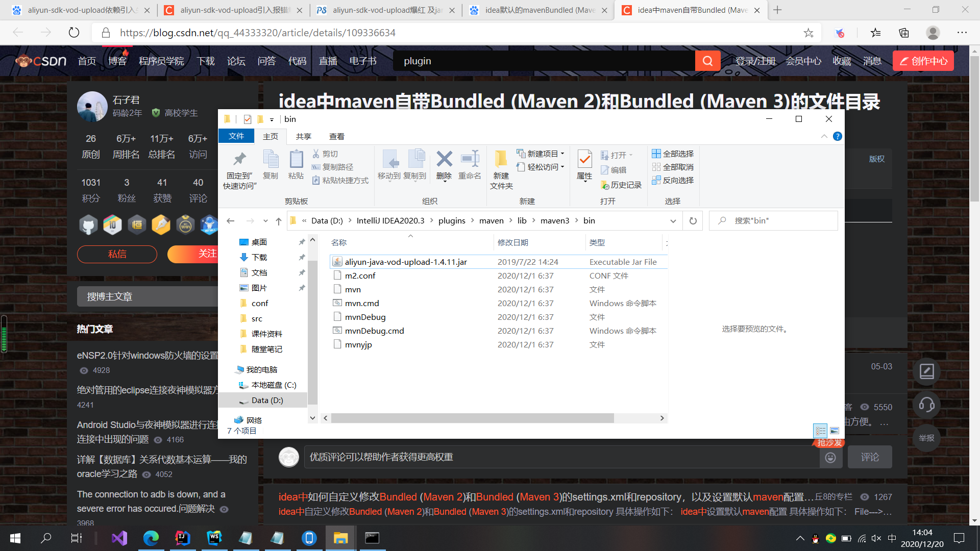The image size is (980, 551).
Task: Expand the address bar history dropdown
Action: (673, 220)
